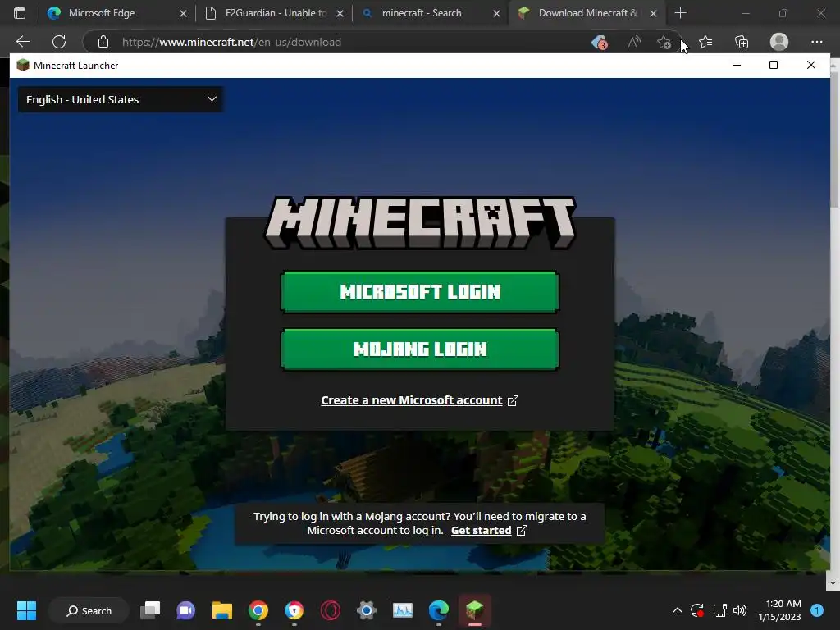Open the gear settings app on taskbar

pyautogui.click(x=367, y=610)
